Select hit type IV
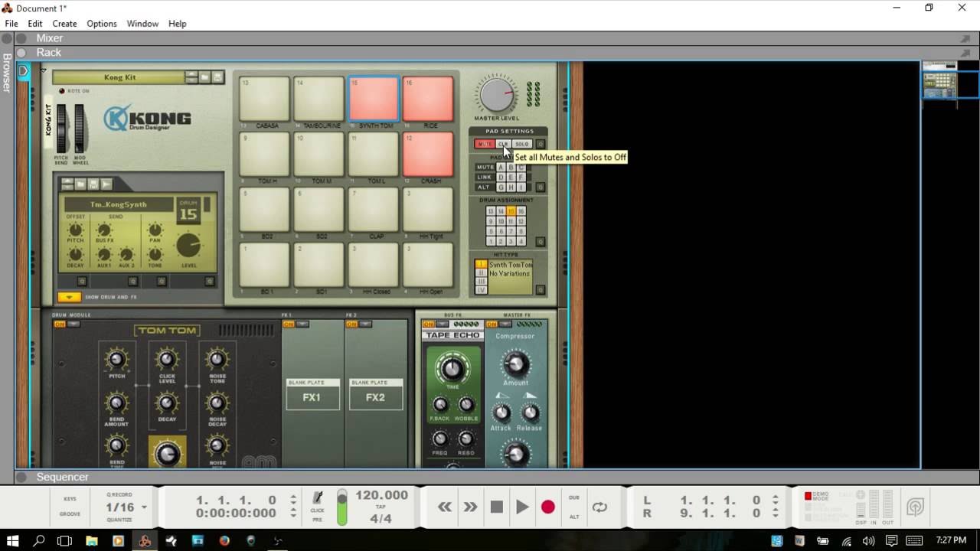The height and width of the screenshot is (551, 980). (x=481, y=290)
